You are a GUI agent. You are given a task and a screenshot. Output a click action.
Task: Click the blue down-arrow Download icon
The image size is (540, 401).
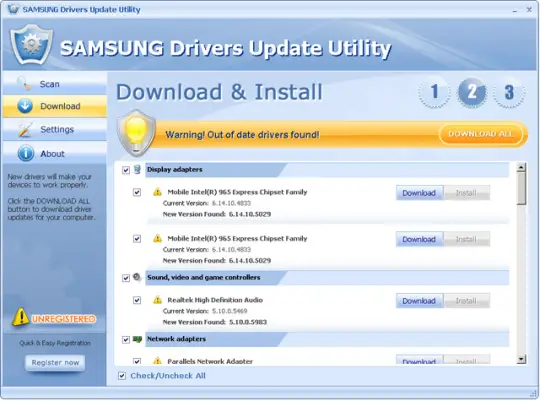coord(25,106)
